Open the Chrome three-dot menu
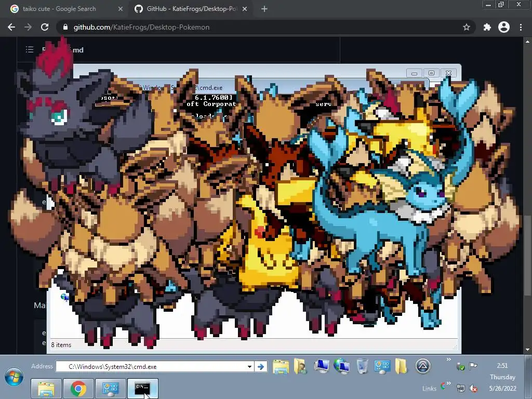Viewport: 532px width, 399px height. (x=521, y=27)
